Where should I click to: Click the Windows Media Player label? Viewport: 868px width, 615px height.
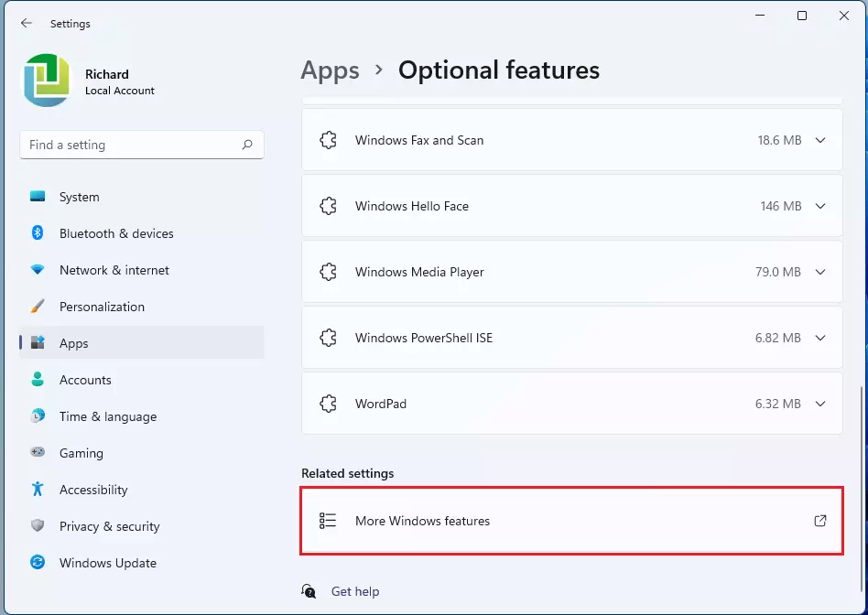tap(419, 272)
